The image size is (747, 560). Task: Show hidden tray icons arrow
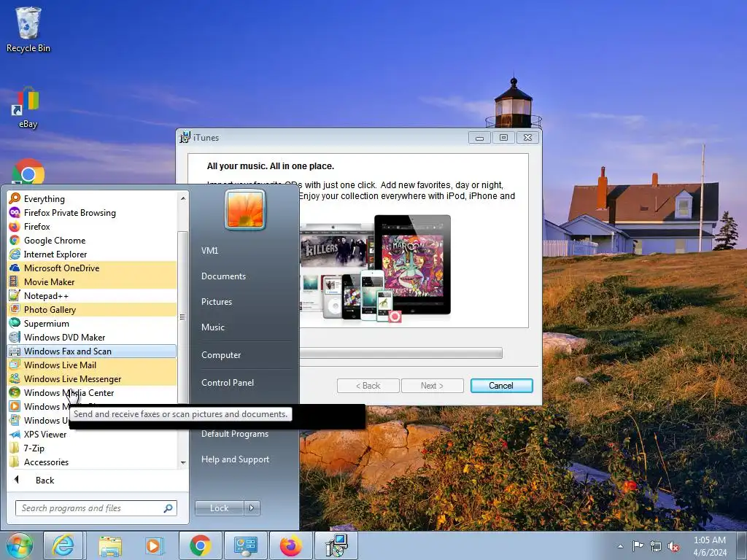tap(620, 547)
